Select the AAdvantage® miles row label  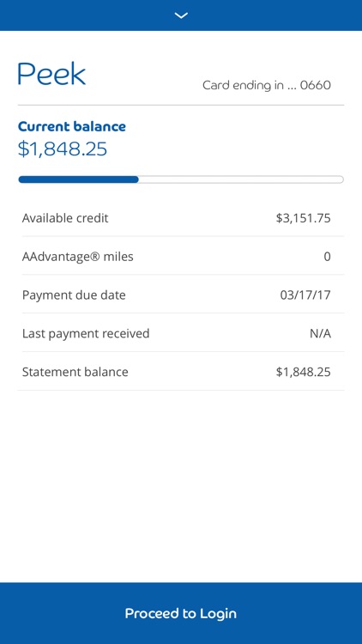click(x=77, y=257)
